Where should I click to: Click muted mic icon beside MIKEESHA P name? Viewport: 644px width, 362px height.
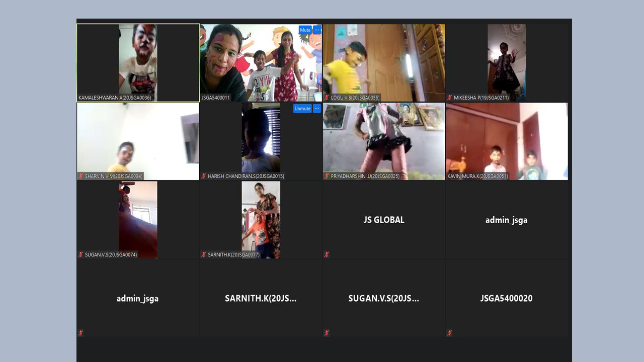(449, 98)
